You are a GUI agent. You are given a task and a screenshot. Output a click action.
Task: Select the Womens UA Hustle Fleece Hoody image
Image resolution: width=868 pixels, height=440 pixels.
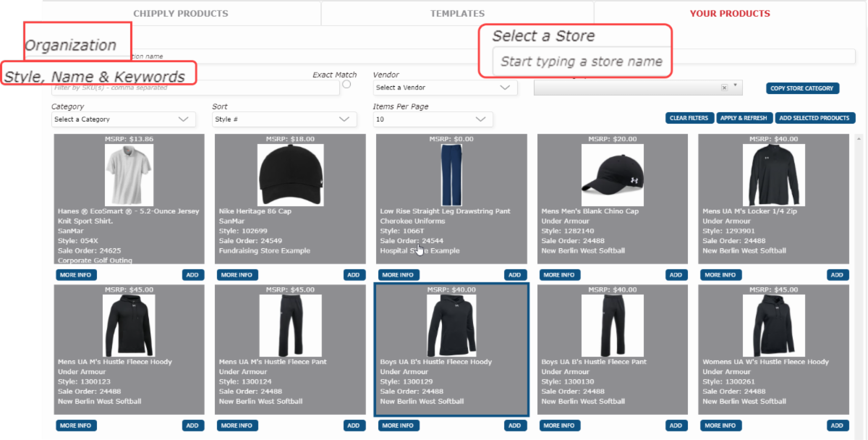774,325
